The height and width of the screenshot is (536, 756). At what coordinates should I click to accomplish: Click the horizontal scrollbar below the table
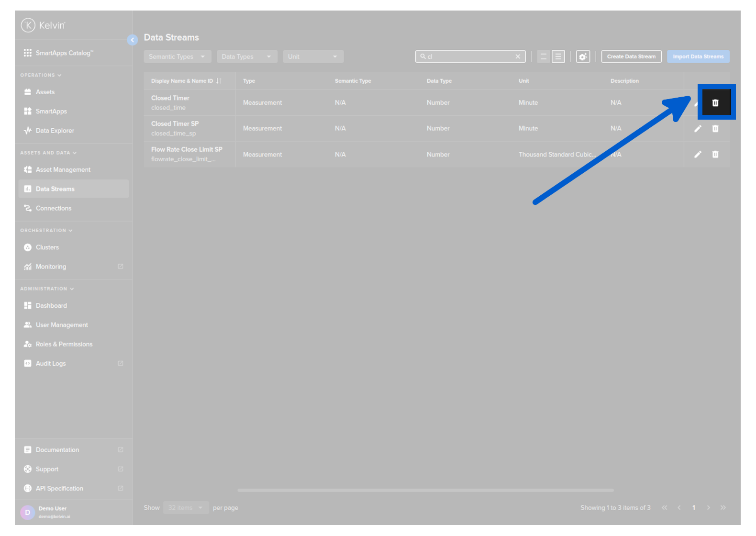point(425,490)
